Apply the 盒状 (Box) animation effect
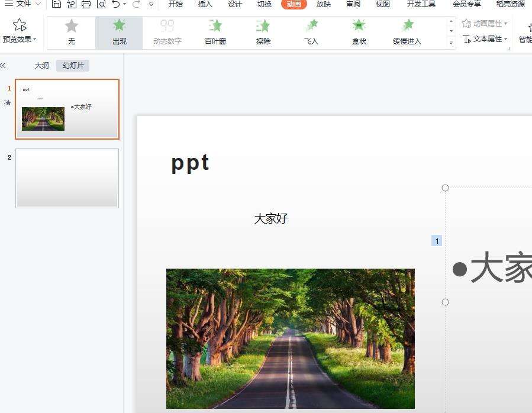 [359, 32]
